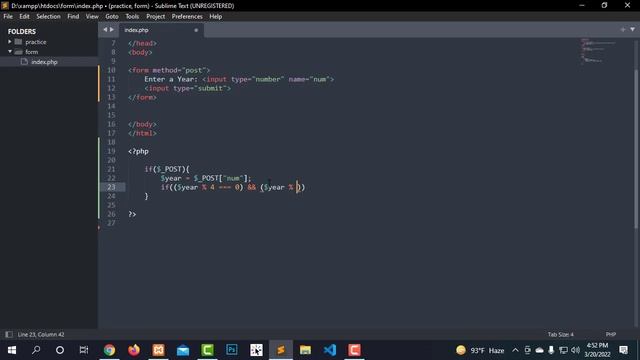The height and width of the screenshot is (360, 640).
Task: Open Google Chrome from the taskbar
Action: tap(109, 350)
